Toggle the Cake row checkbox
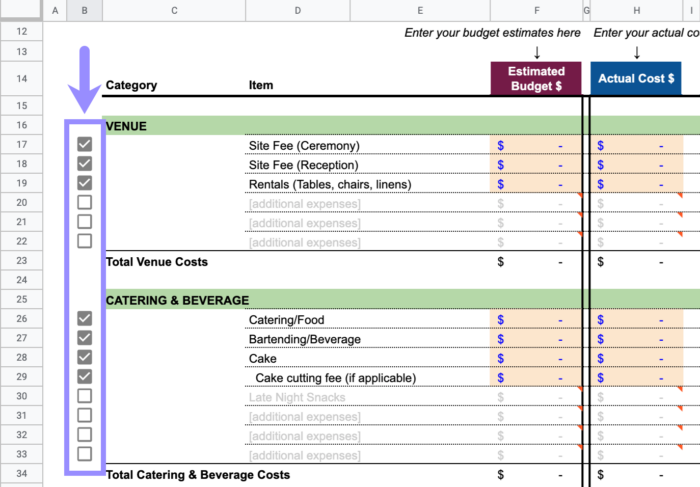The image size is (700, 487). coord(84,357)
